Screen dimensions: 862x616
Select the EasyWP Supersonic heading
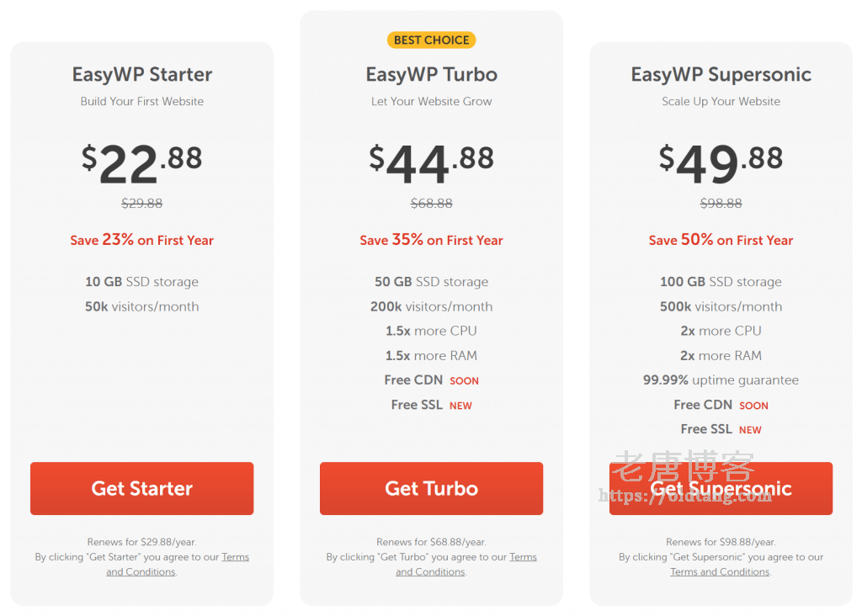point(721,74)
